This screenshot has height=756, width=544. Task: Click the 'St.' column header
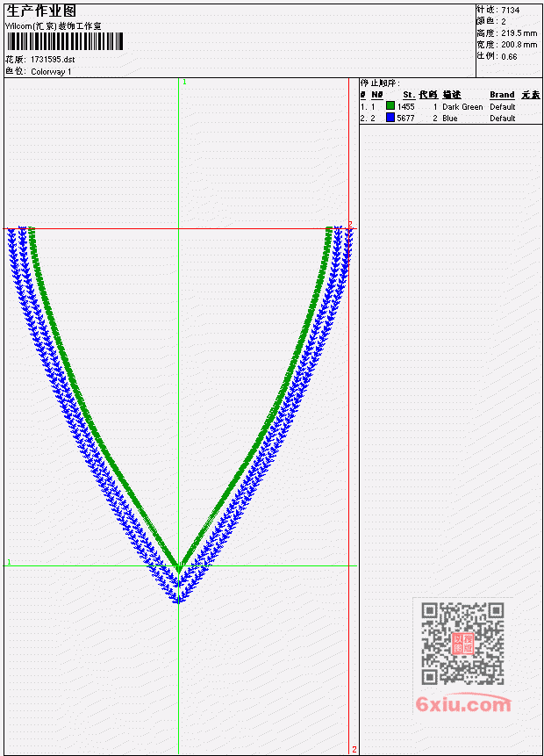[x=409, y=95]
